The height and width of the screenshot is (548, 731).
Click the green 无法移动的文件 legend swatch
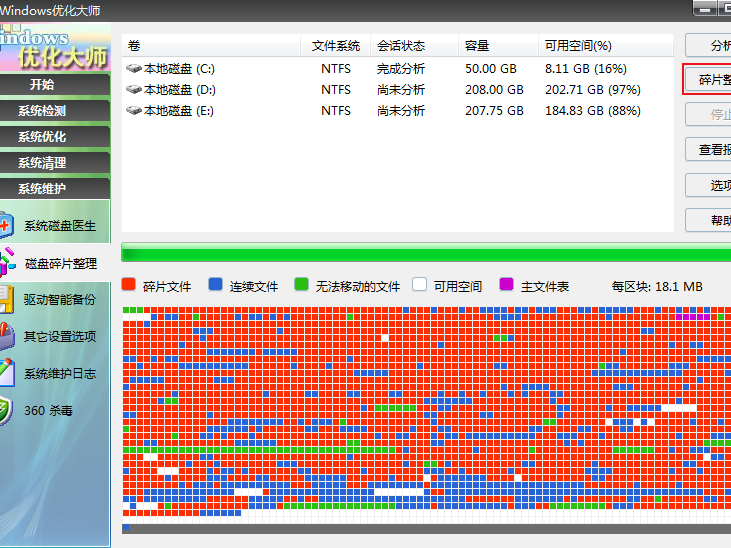[302, 284]
